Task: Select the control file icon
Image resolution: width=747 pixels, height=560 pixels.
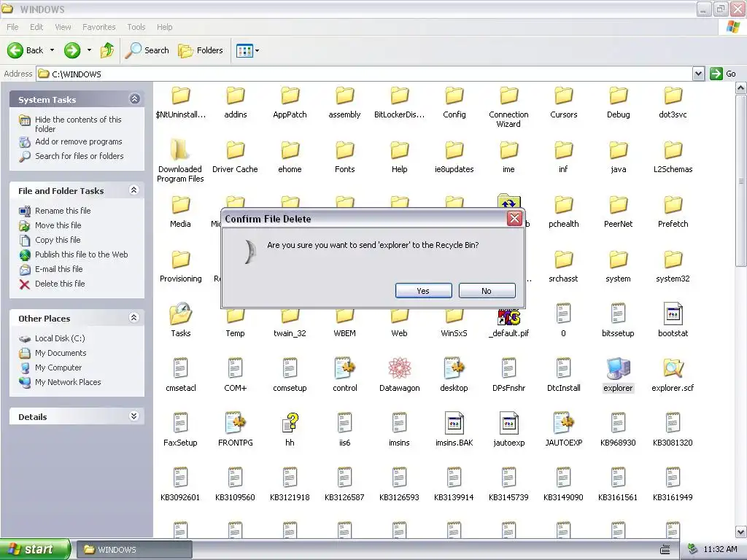Action: 344,368
